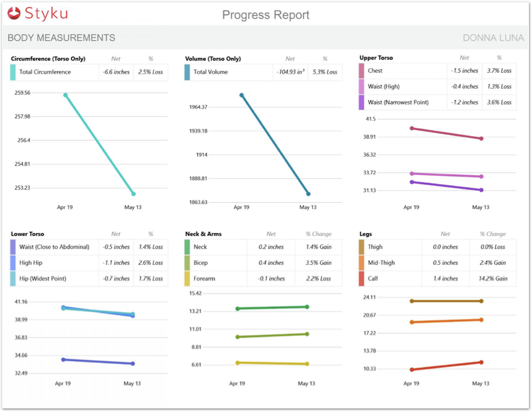
Task: Click the Circumference (Torso Only) heading
Action: click(x=48, y=59)
